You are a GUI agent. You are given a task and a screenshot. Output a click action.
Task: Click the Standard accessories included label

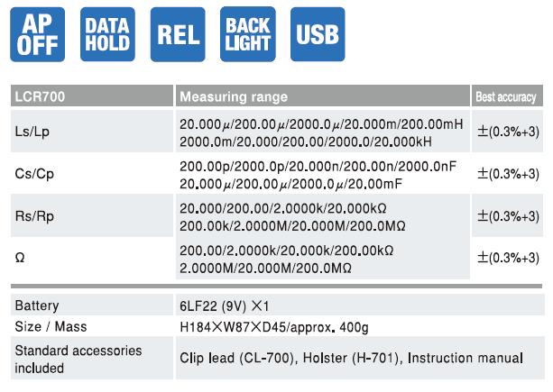pos(78,359)
